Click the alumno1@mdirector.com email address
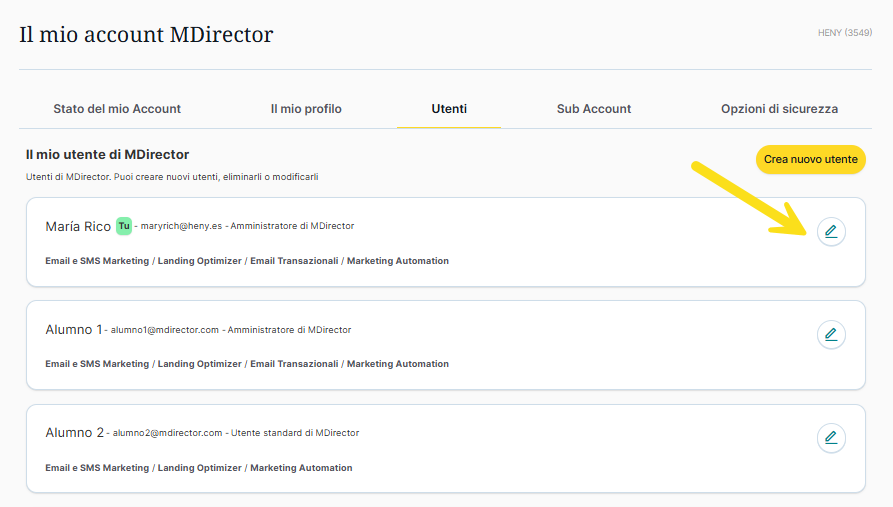The image size is (893, 507). point(164,330)
